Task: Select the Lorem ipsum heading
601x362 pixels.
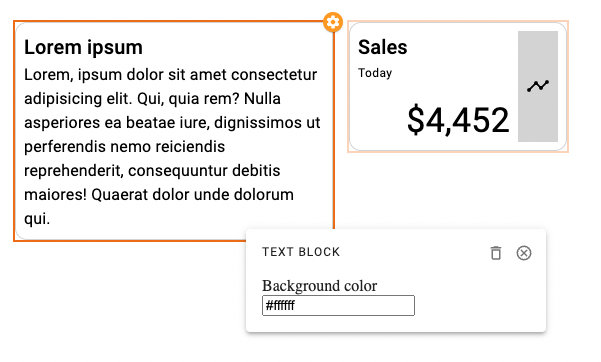Action: click(x=83, y=47)
